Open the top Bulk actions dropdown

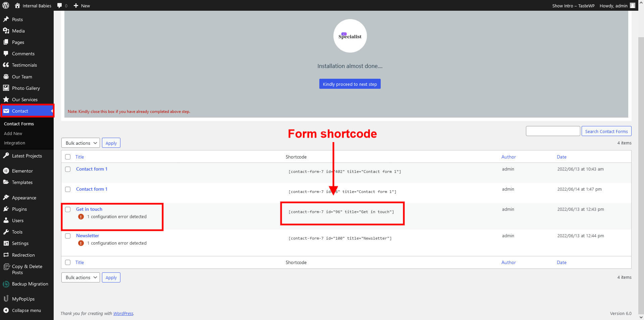click(x=80, y=143)
